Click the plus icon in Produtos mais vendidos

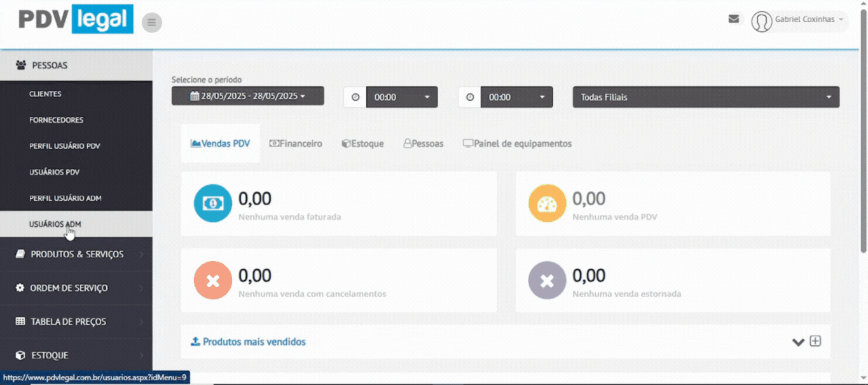815,341
